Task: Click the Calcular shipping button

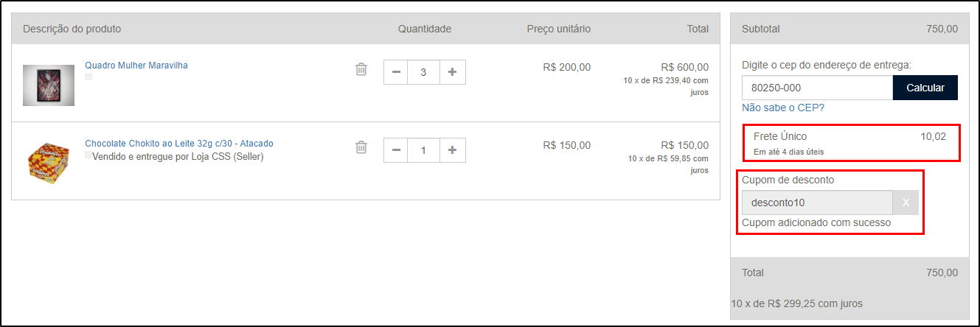Action: [x=925, y=88]
